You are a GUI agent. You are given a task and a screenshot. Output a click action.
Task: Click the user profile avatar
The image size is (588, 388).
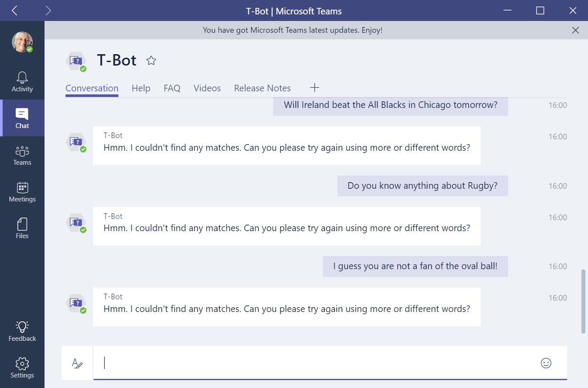pos(22,42)
